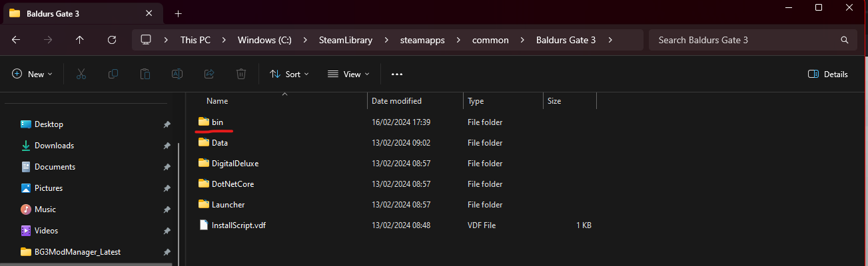This screenshot has width=868, height=266.
Task: Toggle the Details pane
Action: click(827, 74)
